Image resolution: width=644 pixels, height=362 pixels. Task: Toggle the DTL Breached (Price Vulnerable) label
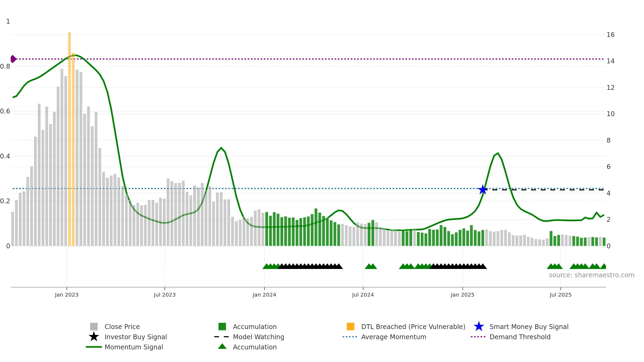coord(413,327)
